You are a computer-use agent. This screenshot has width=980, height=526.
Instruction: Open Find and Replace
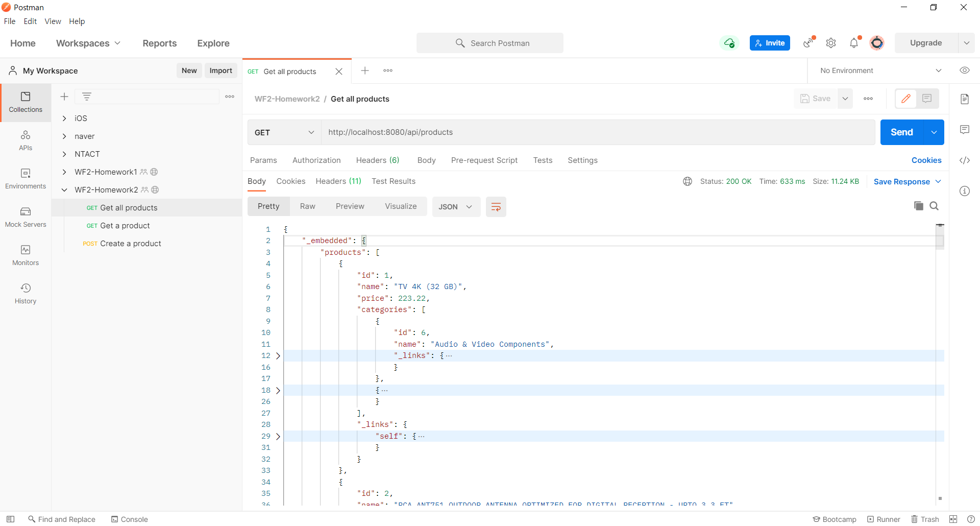click(x=62, y=519)
